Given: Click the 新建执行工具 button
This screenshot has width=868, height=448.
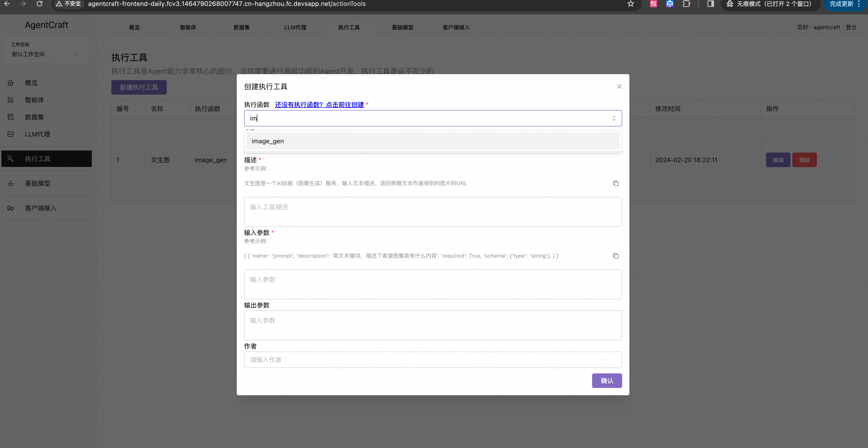Looking at the screenshot, I should [139, 87].
